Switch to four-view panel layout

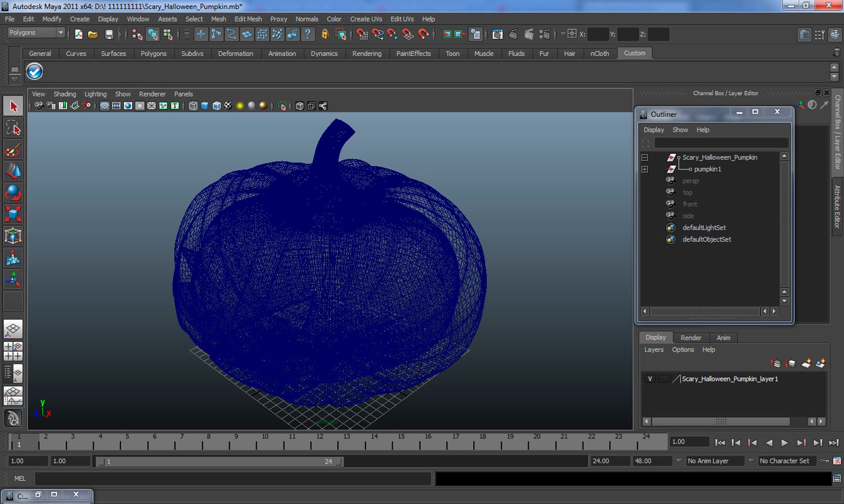coord(13,351)
